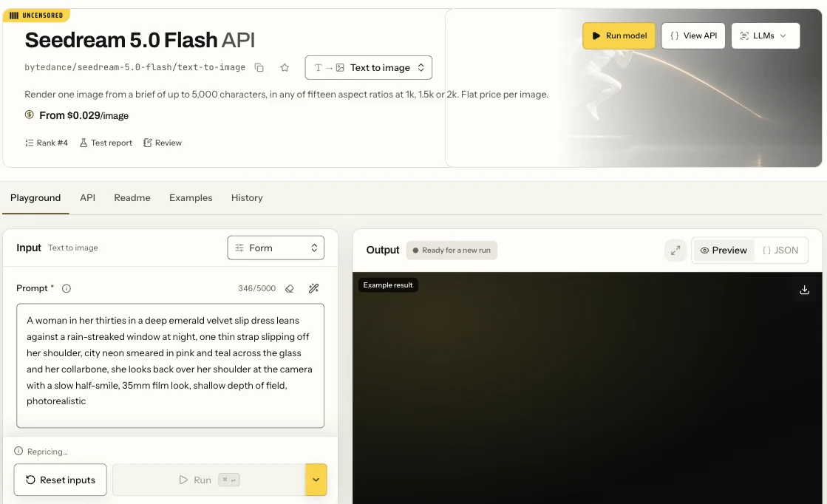Viewport: 827px width, 504px height.
Task: Clear the prompt with the eraser icon
Action: [290, 288]
